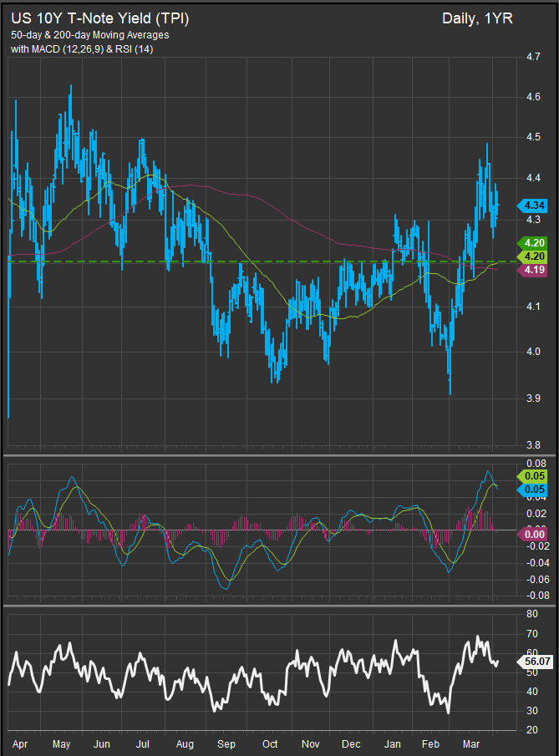Click the 3.8 level on the yield axis

[x=531, y=445]
